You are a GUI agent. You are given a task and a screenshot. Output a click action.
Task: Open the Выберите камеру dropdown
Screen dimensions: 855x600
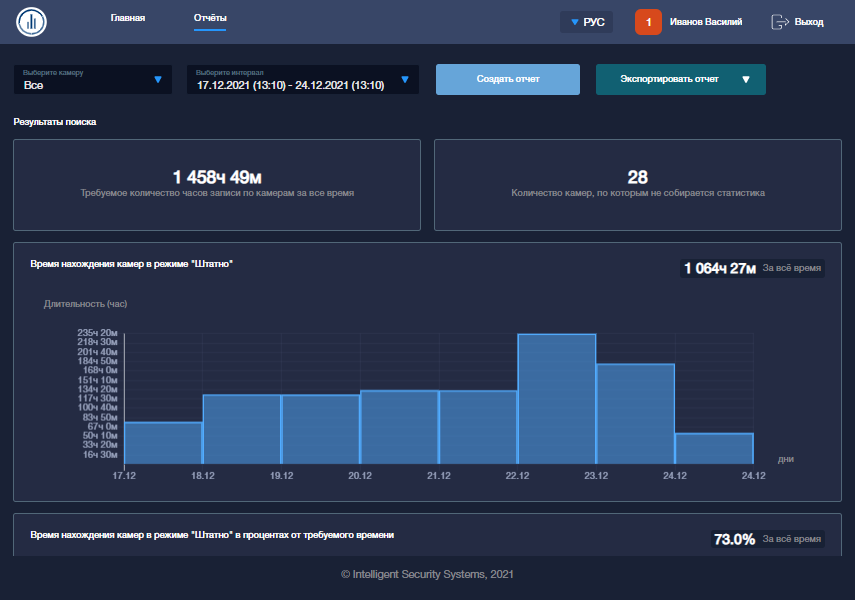click(92, 79)
